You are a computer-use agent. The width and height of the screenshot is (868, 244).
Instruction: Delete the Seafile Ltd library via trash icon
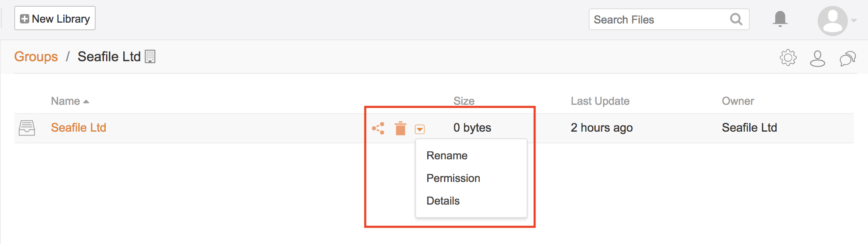pyautogui.click(x=400, y=128)
